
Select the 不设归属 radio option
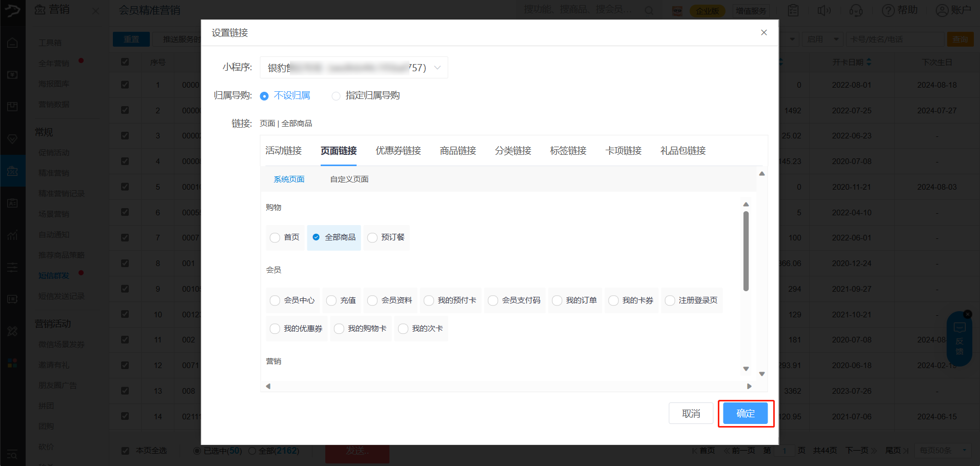pyautogui.click(x=264, y=96)
